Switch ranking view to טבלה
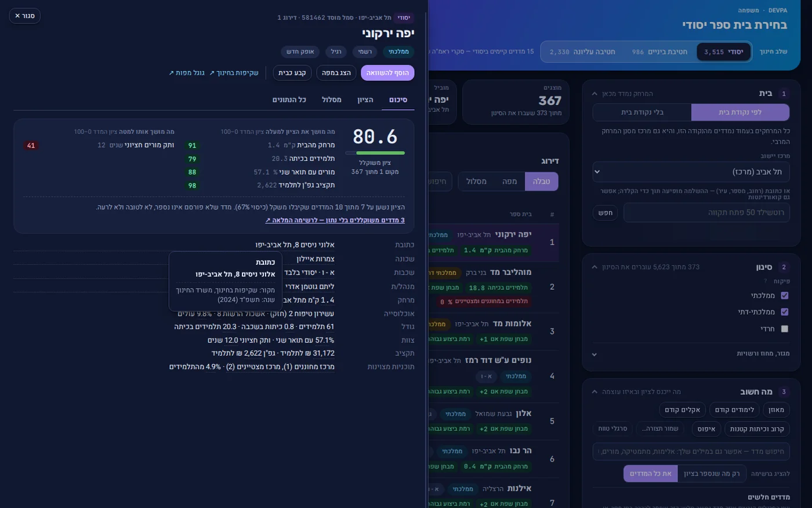 [541, 182]
